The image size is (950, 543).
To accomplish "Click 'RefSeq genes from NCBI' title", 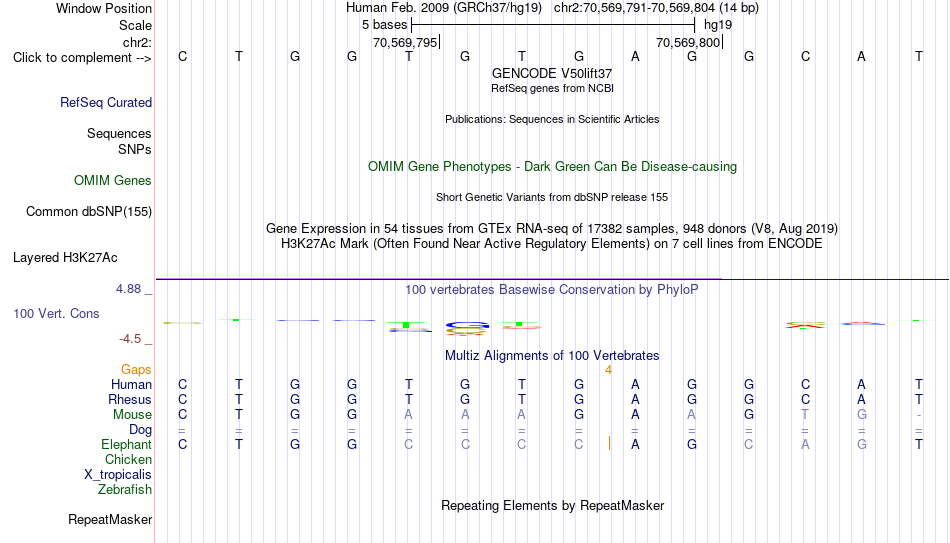I will coord(553,88).
